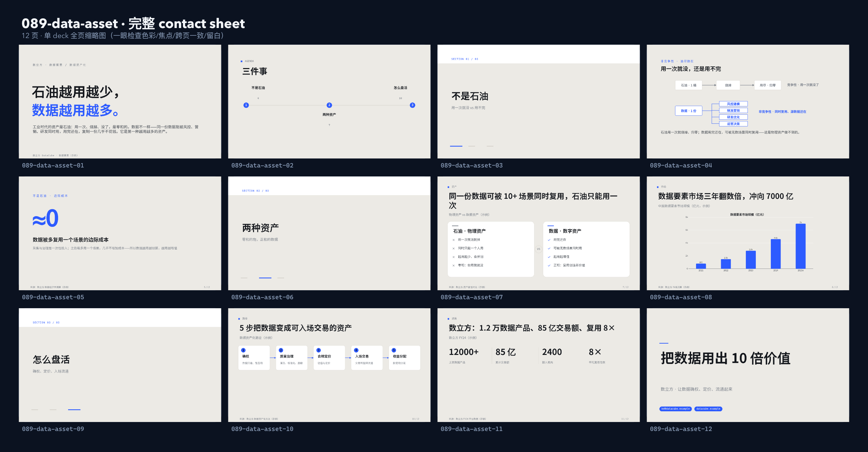Click the check mark beside 越用越增值

tap(549, 257)
